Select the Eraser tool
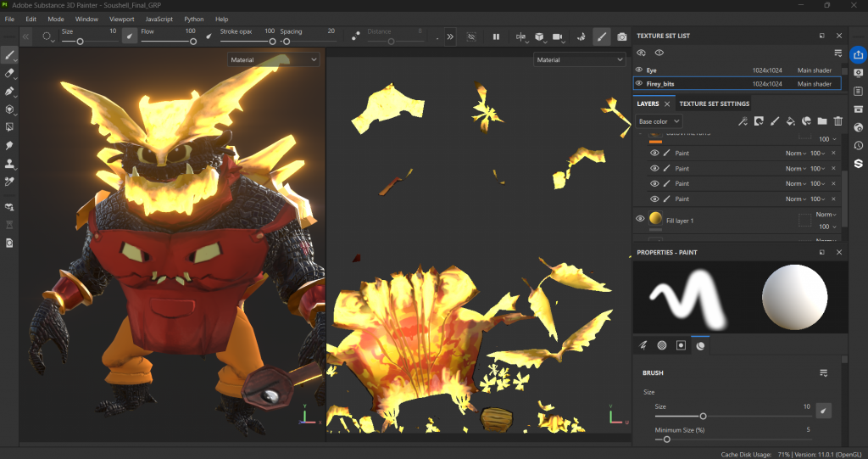 (9, 73)
